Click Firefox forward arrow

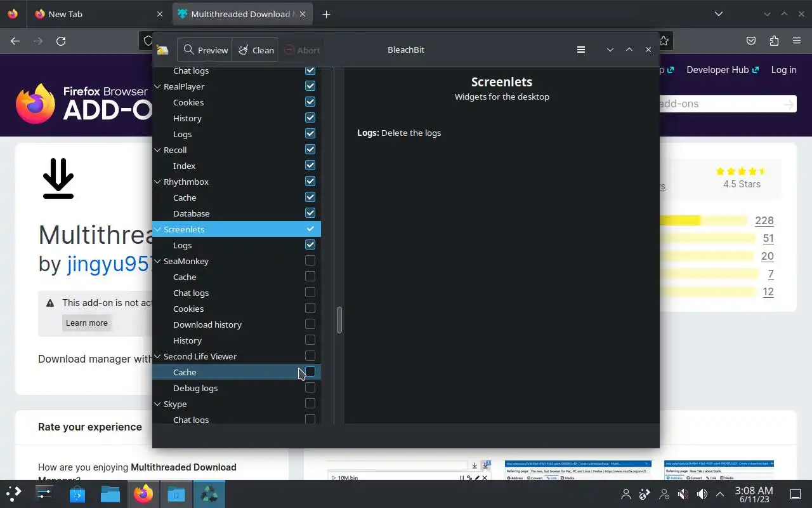pos(38,41)
